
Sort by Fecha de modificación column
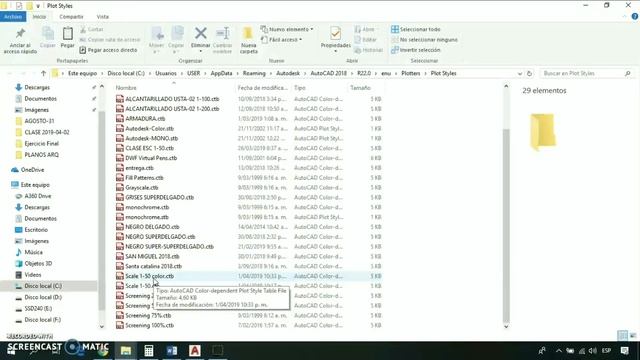(x=262, y=88)
